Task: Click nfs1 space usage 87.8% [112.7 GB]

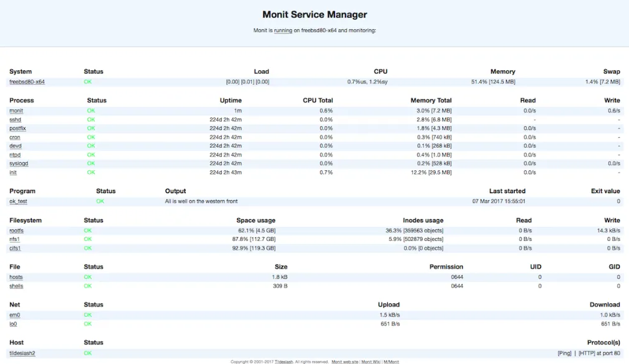Action: tap(254, 239)
